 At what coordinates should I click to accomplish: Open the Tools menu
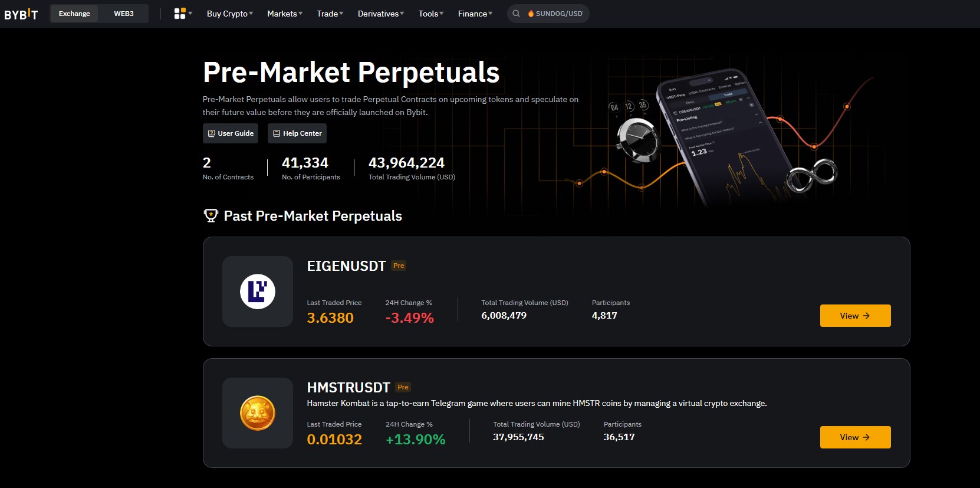[x=429, y=14]
